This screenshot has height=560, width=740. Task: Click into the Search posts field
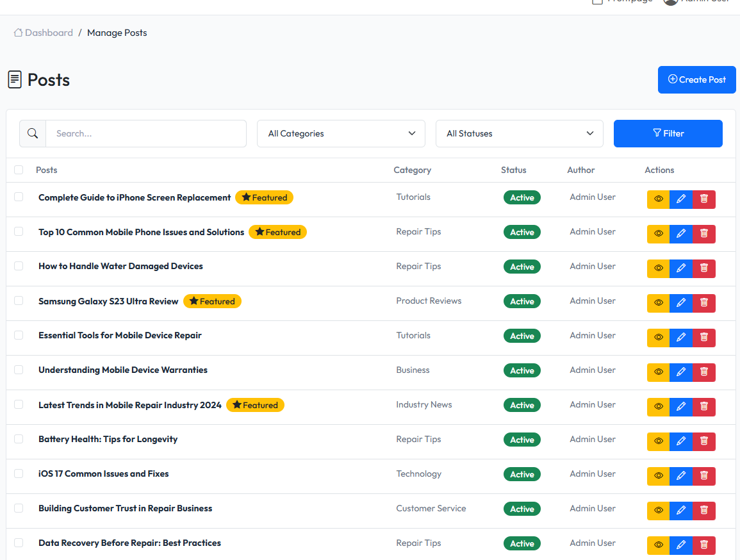click(x=146, y=133)
